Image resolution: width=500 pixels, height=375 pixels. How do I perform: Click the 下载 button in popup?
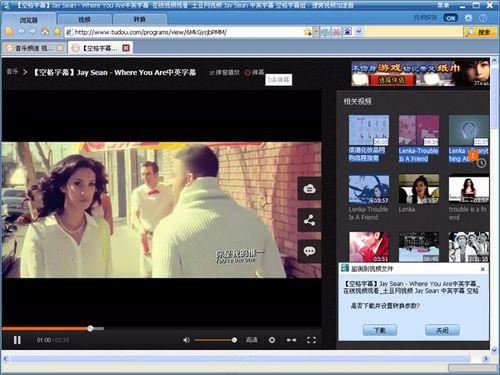click(x=380, y=330)
